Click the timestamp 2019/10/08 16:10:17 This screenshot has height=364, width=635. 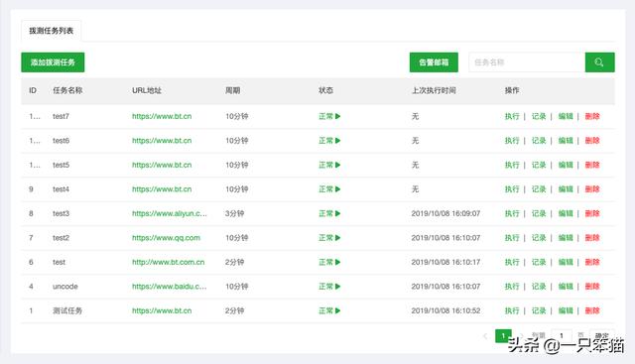(445, 263)
